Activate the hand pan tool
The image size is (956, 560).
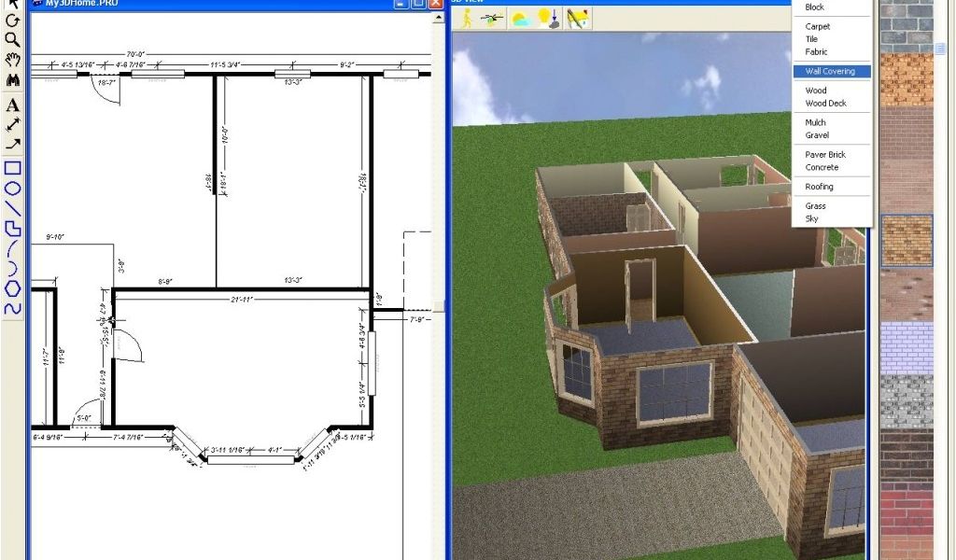pos(13,61)
